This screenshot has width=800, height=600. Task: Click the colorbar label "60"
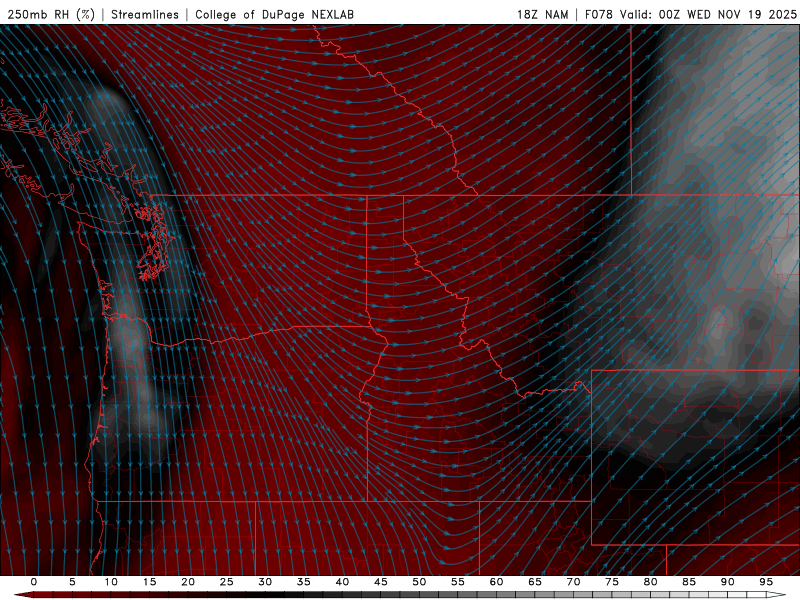click(496, 582)
